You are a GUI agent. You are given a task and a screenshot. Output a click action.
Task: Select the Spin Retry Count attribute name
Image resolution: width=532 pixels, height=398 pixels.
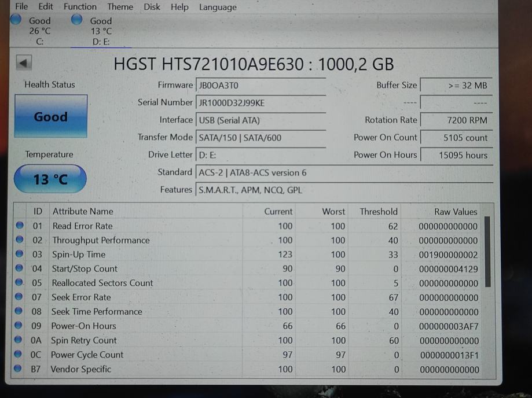coord(84,340)
